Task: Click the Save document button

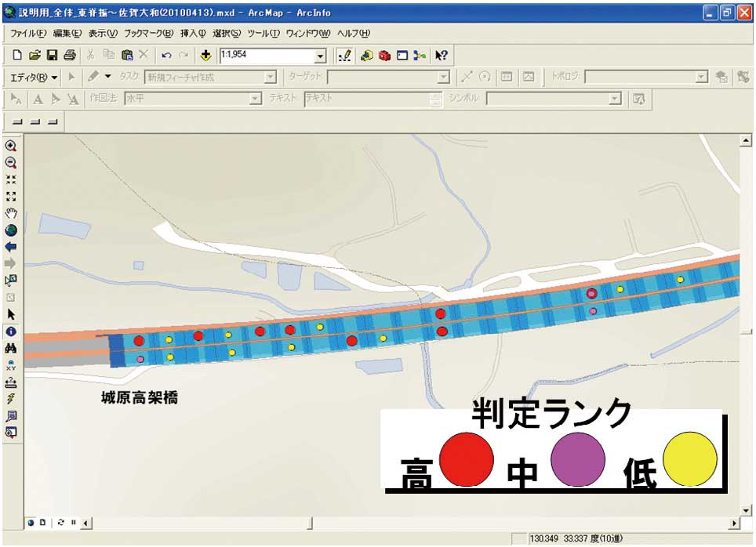Action: (53, 55)
